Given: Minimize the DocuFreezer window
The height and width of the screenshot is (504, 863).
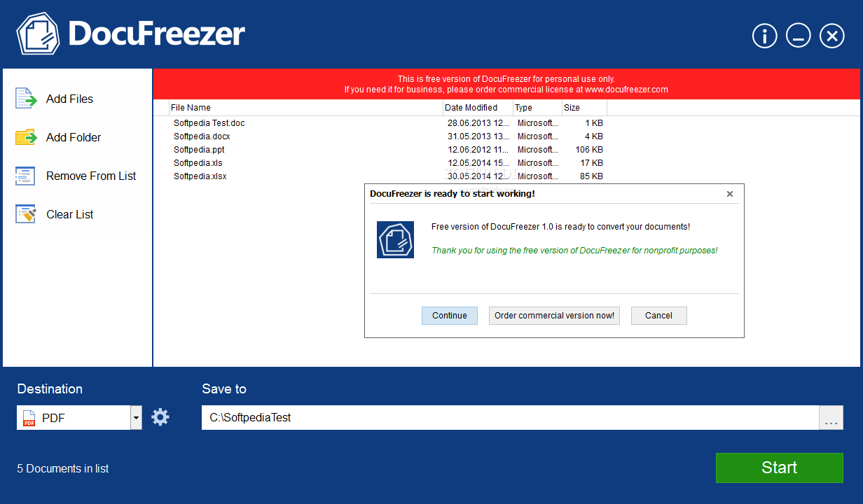Looking at the screenshot, I should click(799, 36).
